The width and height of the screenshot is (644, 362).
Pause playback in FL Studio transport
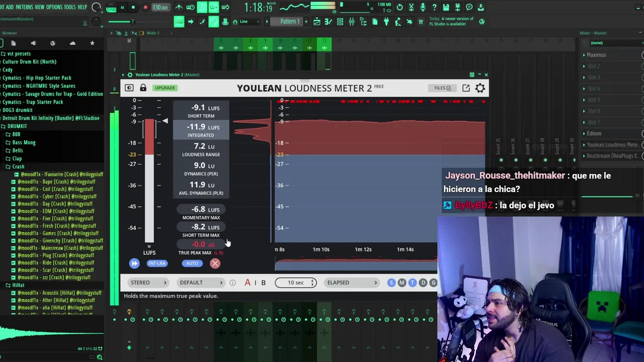point(122,8)
